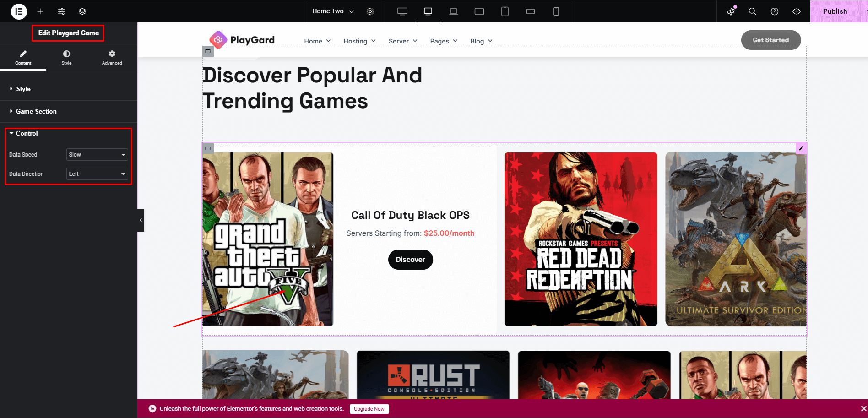Collapse the Control section

coord(69,133)
